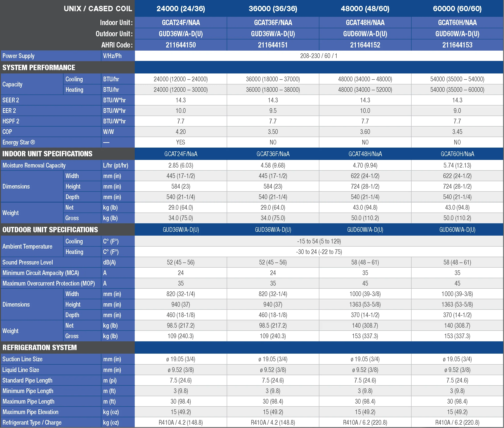
Task: Click the 'Standard Pipe Length' row label
Action: coord(27,381)
